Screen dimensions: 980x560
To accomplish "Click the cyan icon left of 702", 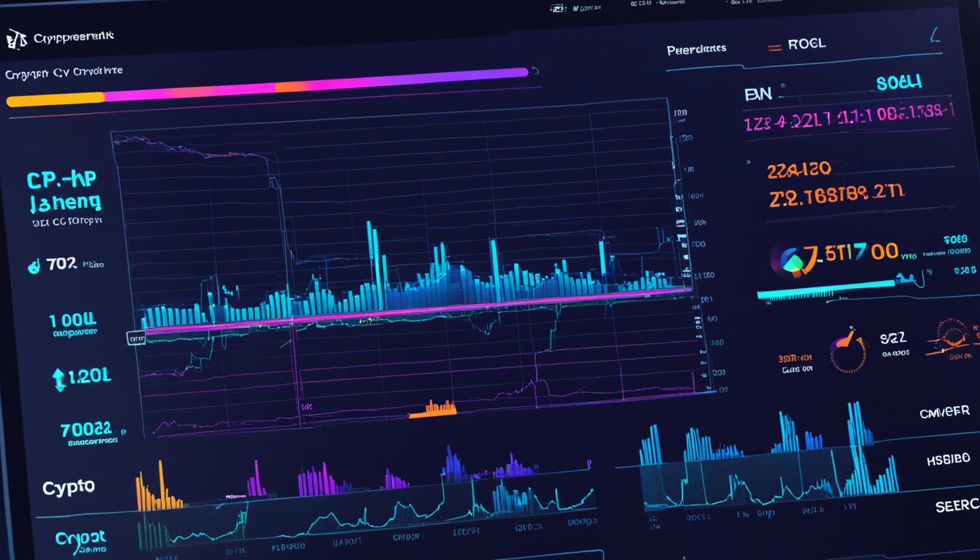I will (x=34, y=266).
